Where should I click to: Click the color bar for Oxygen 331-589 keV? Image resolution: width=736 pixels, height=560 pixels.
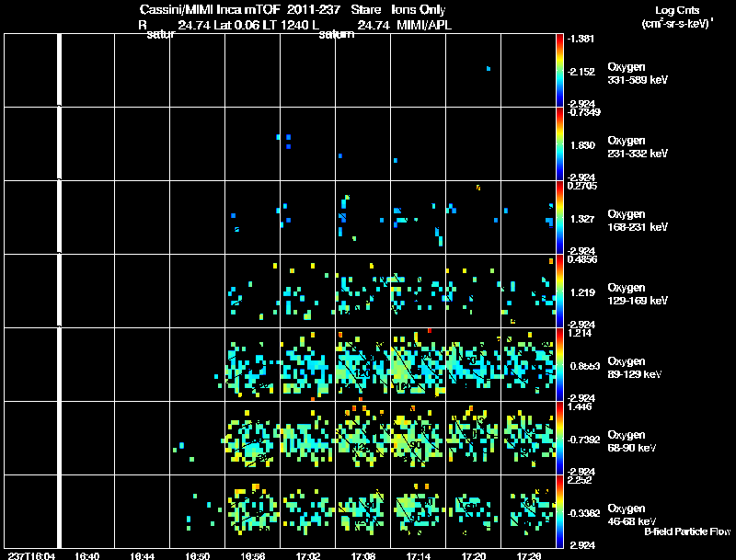559,71
